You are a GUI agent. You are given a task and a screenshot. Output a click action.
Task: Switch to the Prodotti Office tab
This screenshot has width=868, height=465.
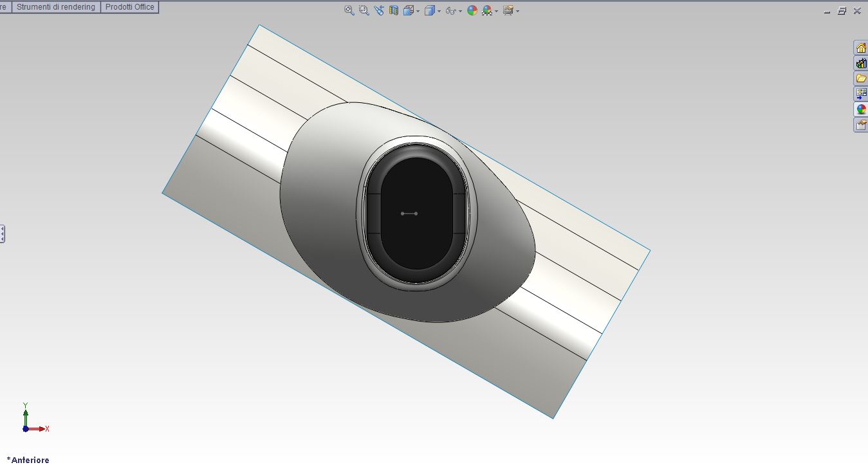130,7
